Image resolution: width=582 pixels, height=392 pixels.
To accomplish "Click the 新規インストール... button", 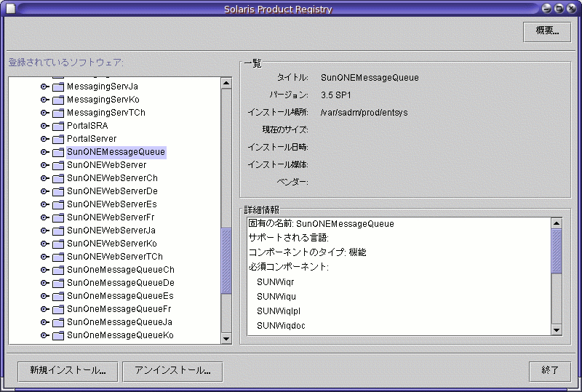I will pyautogui.click(x=68, y=371).
